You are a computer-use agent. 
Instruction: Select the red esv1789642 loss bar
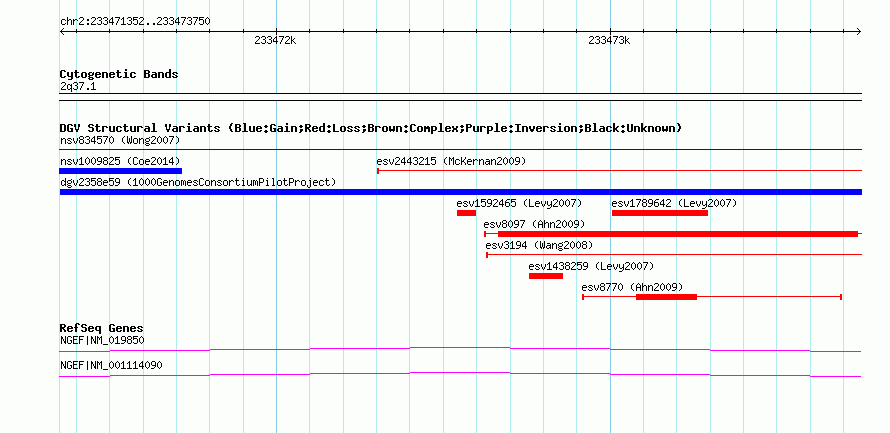coord(660,213)
